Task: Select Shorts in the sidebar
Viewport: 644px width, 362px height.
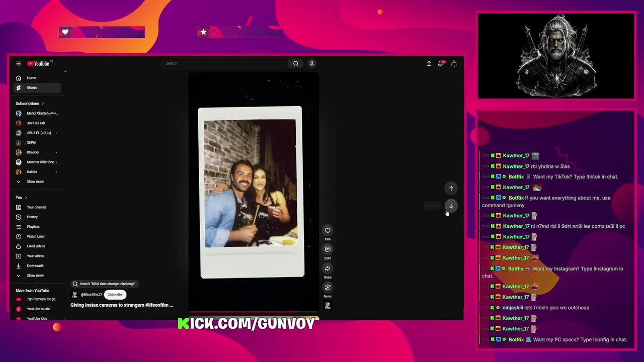Action: coord(37,87)
